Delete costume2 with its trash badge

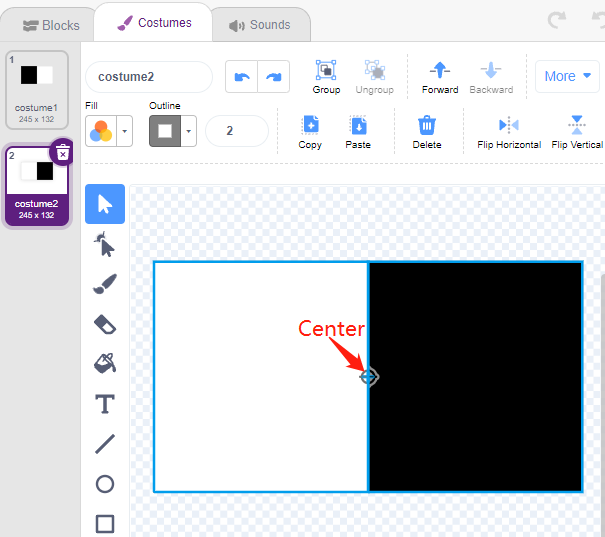tap(63, 152)
